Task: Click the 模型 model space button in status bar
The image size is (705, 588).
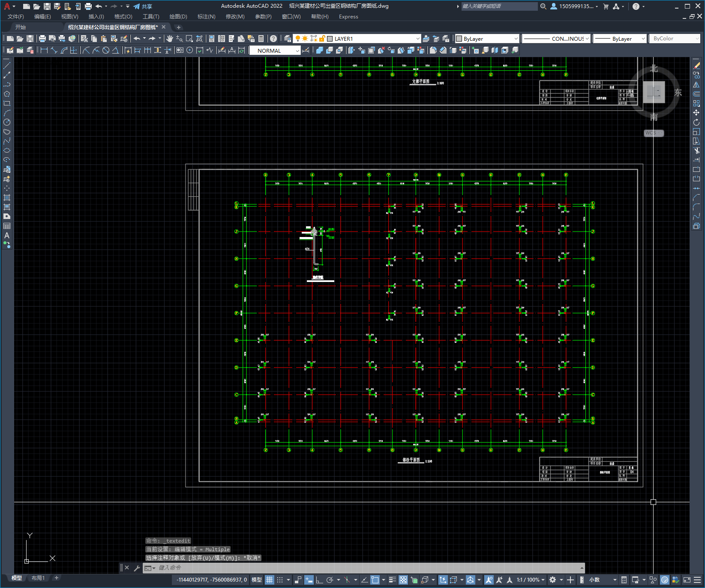Action: [x=257, y=580]
